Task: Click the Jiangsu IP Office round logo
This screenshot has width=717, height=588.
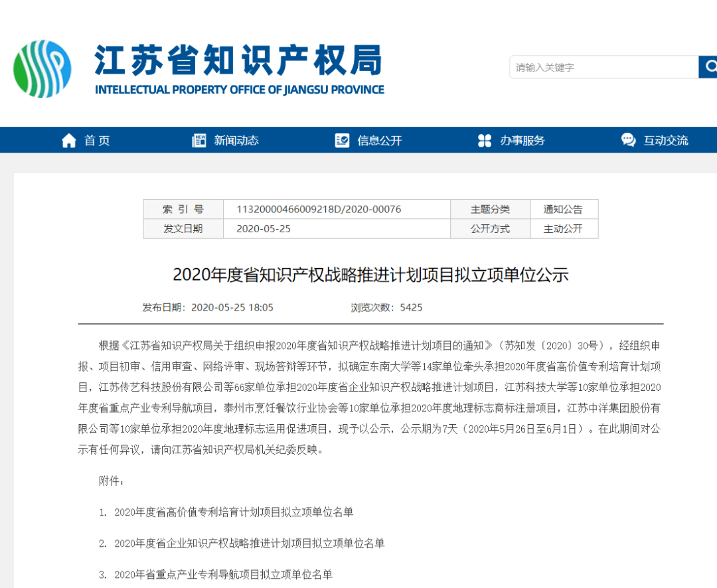Action: [x=42, y=69]
